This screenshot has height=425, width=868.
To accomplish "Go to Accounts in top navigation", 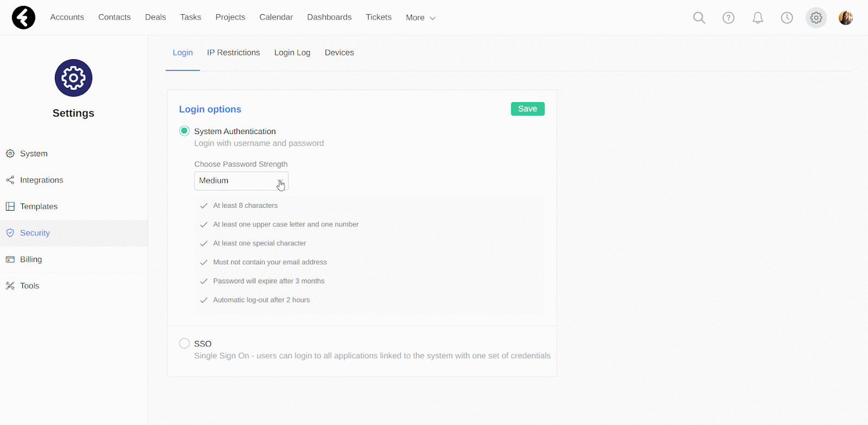I will 67,17.
